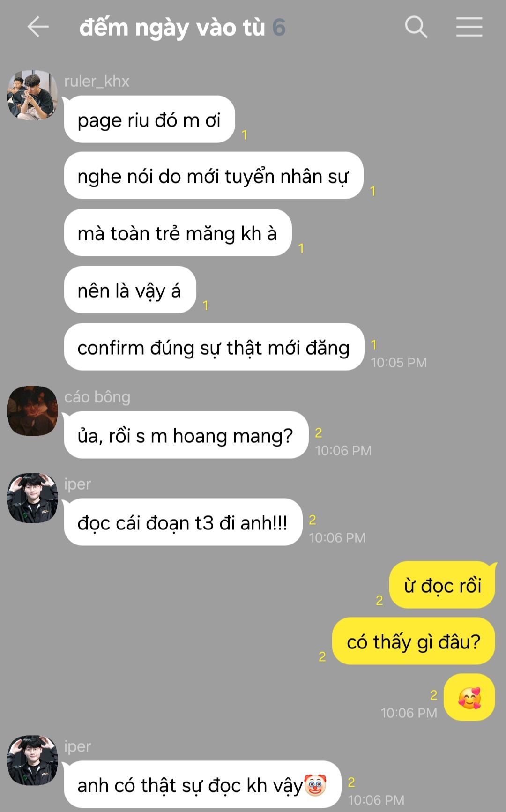Select bubble 'mà toàn trẻ măng kh à'
The width and height of the screenshot is (506, 812).
(178, 233)
